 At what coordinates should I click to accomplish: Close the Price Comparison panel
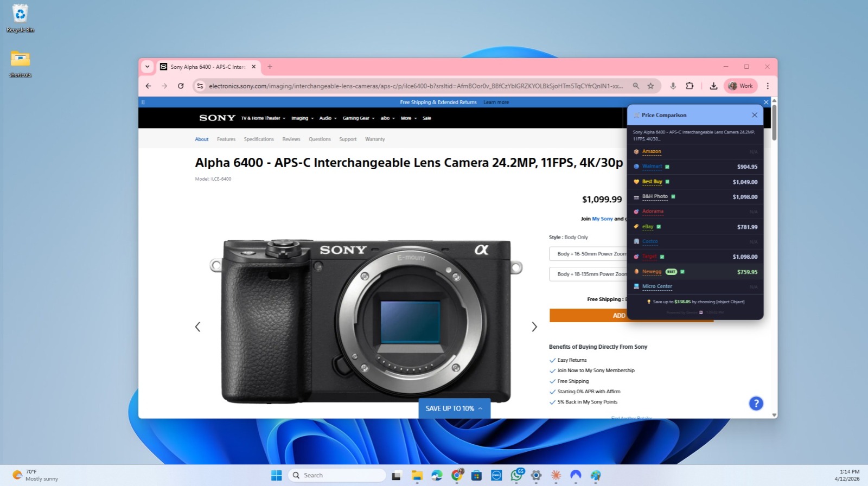coord(754,115)
